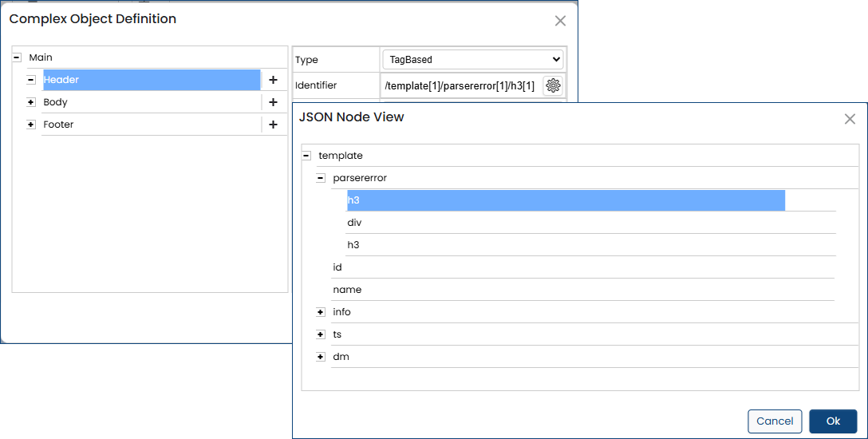Viewport: 868px width, 439px height.
Task: Collapse the template node
Action: [306, 156]
